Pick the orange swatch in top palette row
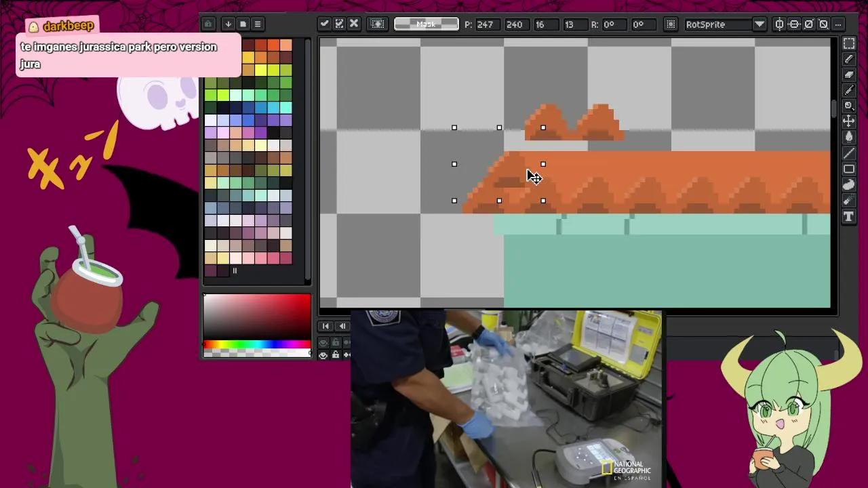 tap(273, 45)
